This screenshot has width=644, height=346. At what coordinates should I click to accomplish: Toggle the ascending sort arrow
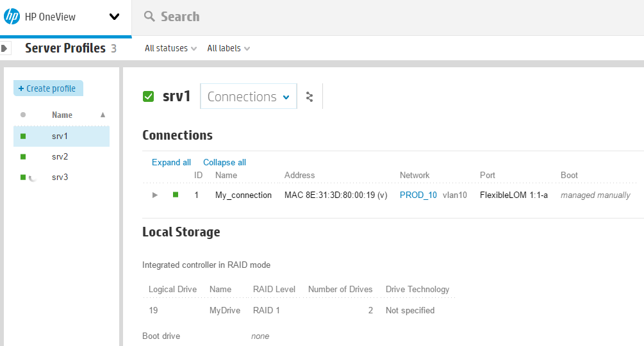(103, 115)
